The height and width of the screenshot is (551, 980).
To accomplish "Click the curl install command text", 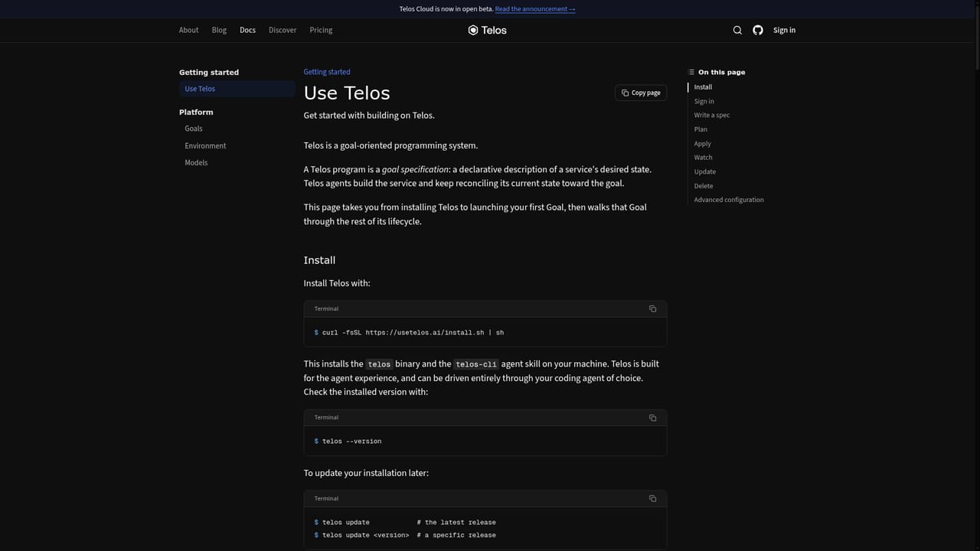I will tap(413, 332).
